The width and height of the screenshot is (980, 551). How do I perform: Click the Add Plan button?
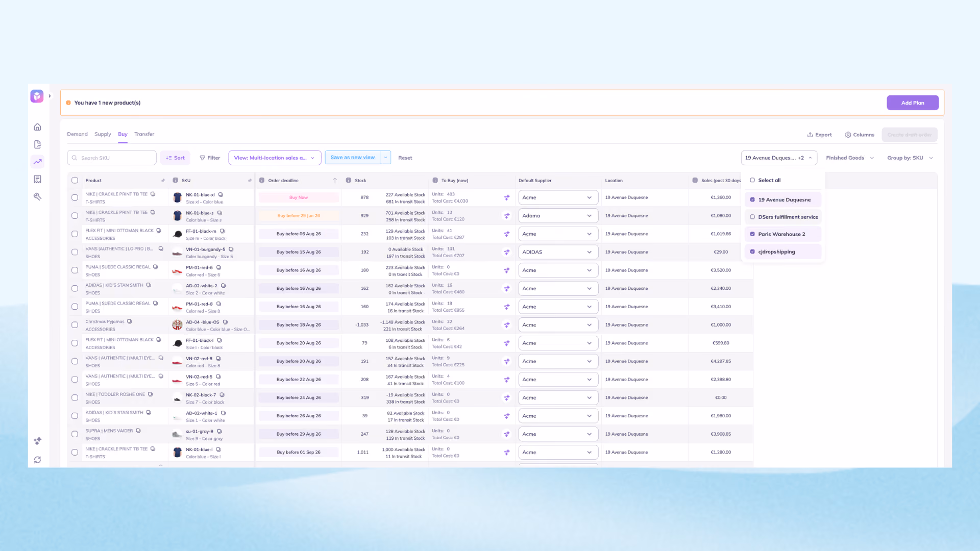pos(913,103)
